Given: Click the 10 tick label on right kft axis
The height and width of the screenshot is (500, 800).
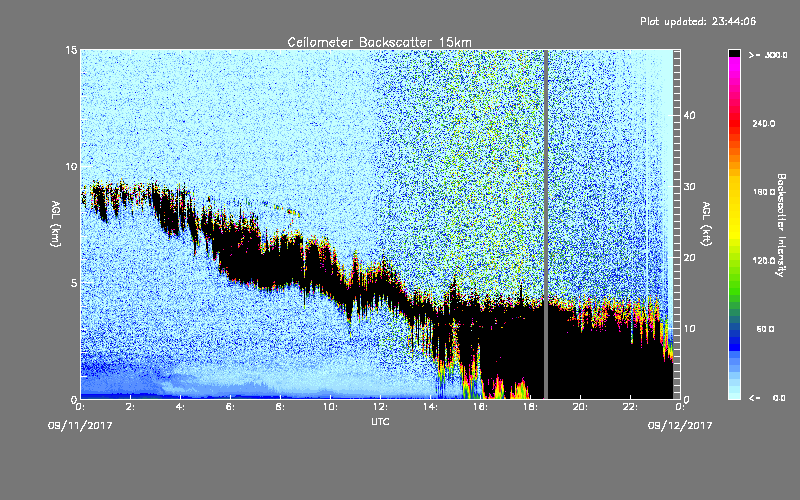Looking at the screenshot, I should (x=689, y=328).
